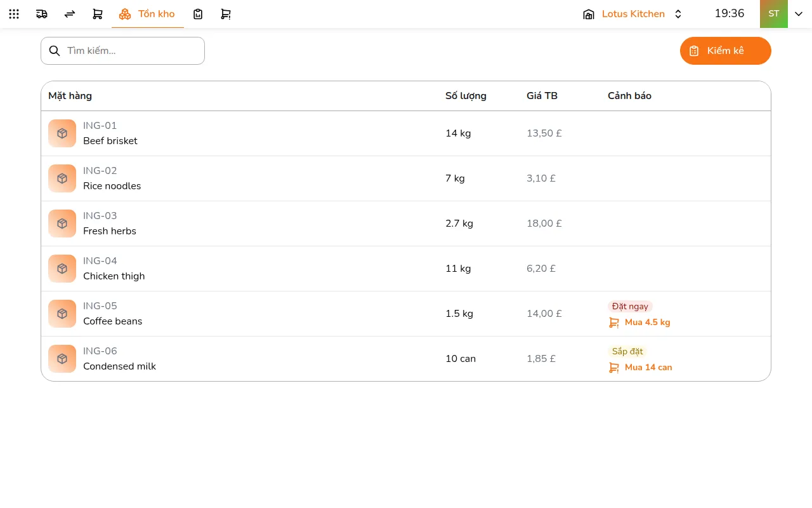The width and height of the screenshot is (812, 508).
Task: Open the clipboard report section
Action: 198,14
